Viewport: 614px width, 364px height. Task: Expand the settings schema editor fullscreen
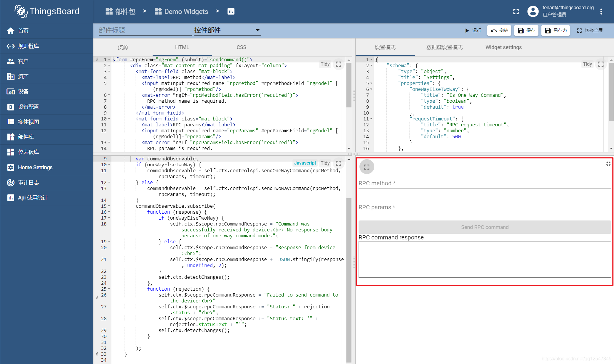[x=601, y=64]
